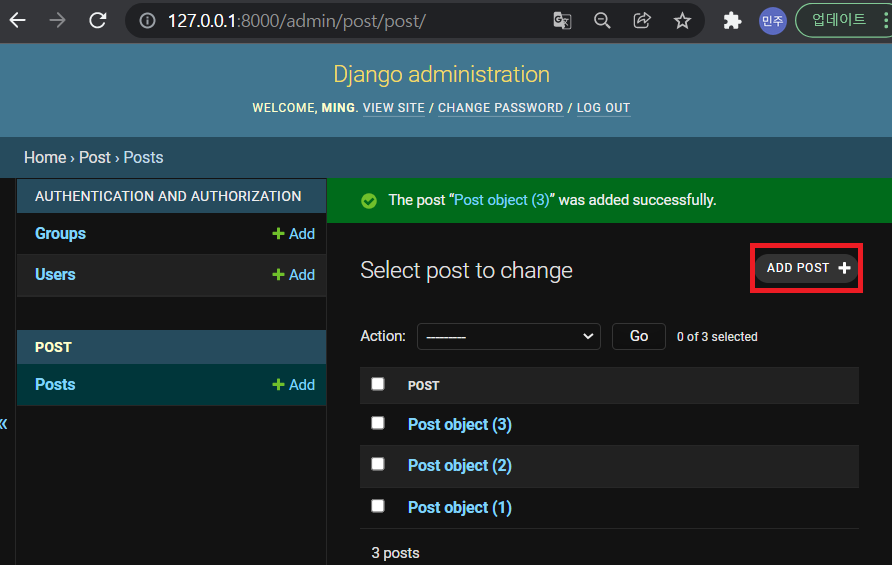Go to Home in the breadcrumb

click(x=45, y=158)
